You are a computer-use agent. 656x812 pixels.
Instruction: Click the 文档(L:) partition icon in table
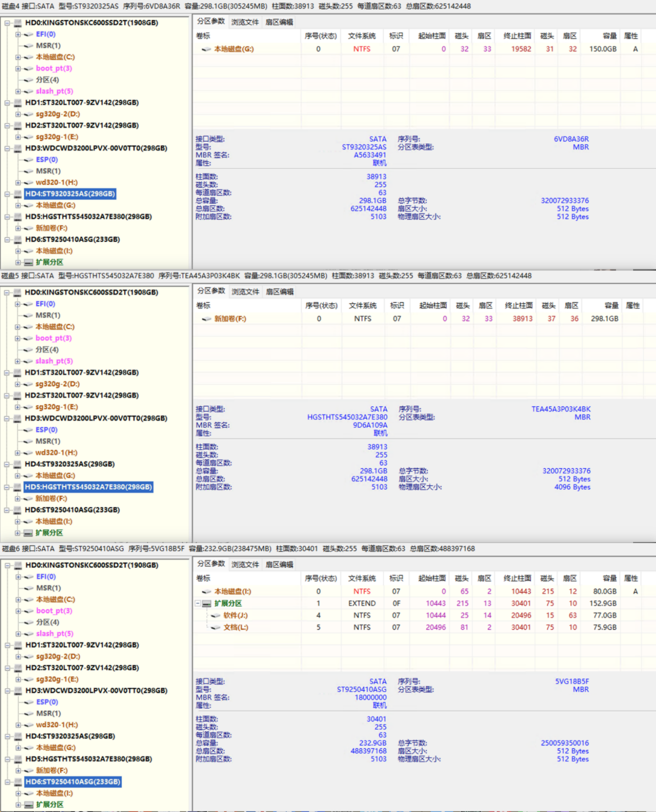click(215, 628)
